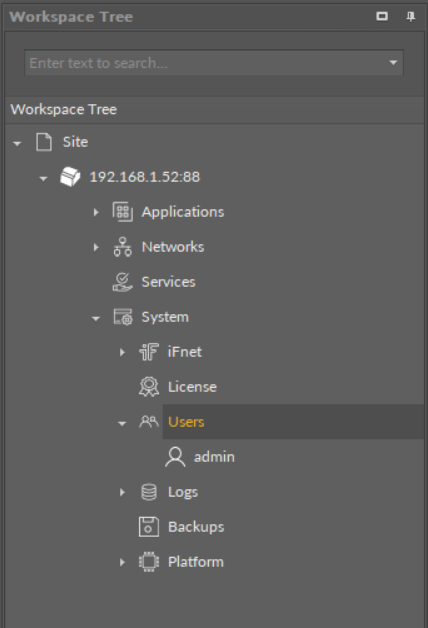Maximize the Workspace Tree panel
The width and height of the screenshot is (428, 628).
pos(382,16)
